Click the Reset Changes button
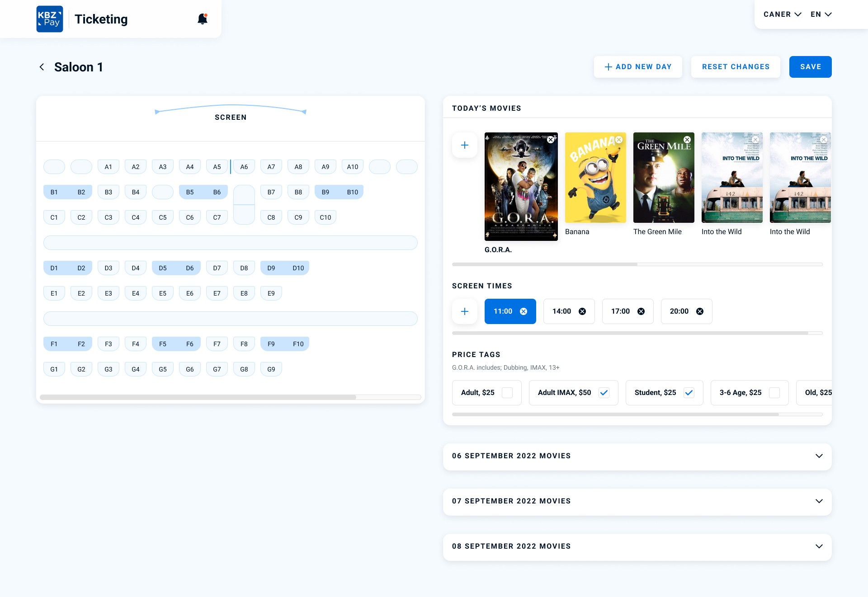868x597 pixels. pos(736,67)
